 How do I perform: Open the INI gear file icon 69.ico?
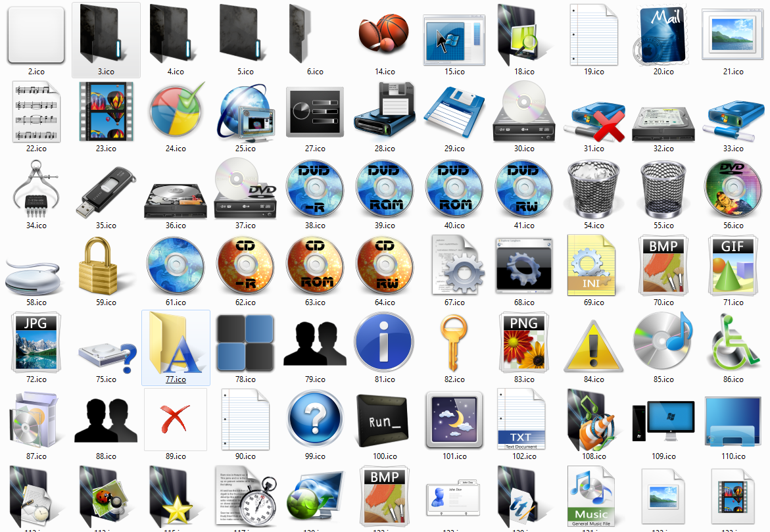593,265
